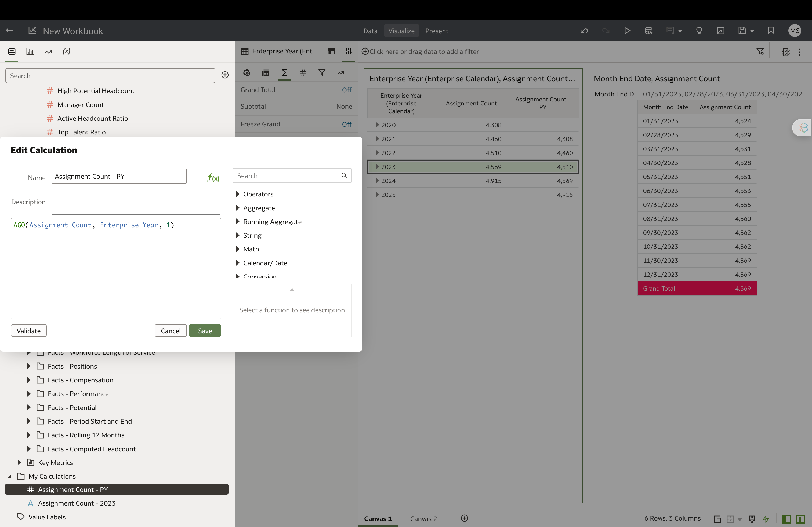
Task: Select the Visualizations bar chart icon
Action: coord(30,52)
